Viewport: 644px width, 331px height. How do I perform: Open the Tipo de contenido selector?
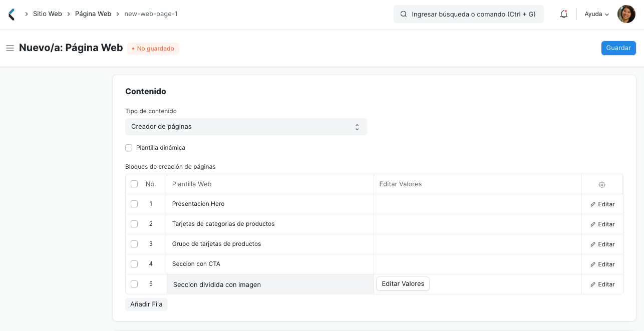[246, 126]
